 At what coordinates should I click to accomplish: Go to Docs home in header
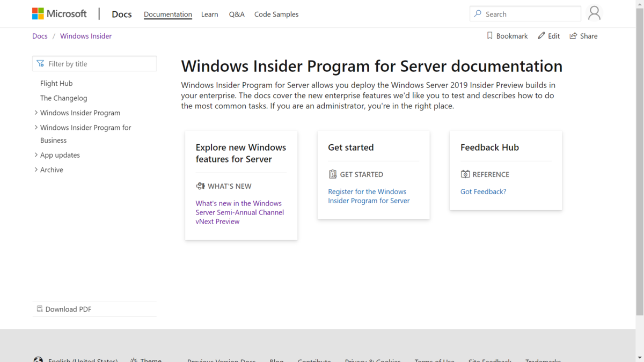tap(122, 14)
